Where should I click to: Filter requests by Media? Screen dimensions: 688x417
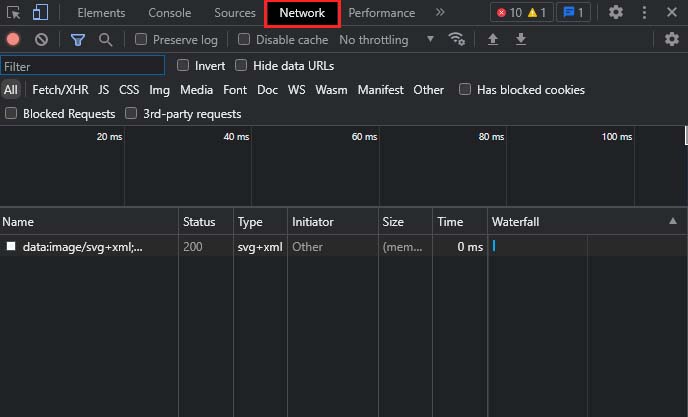tap(197, 90)
